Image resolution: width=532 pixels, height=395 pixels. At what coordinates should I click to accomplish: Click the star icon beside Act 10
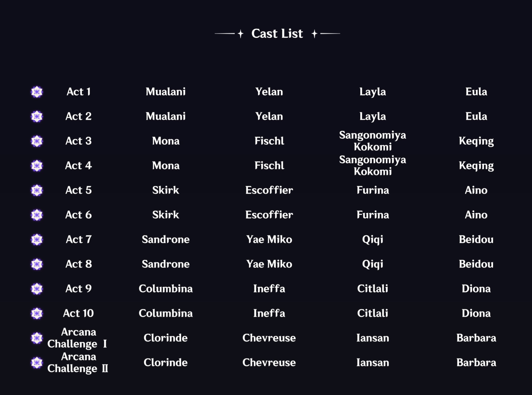(37, 314)
